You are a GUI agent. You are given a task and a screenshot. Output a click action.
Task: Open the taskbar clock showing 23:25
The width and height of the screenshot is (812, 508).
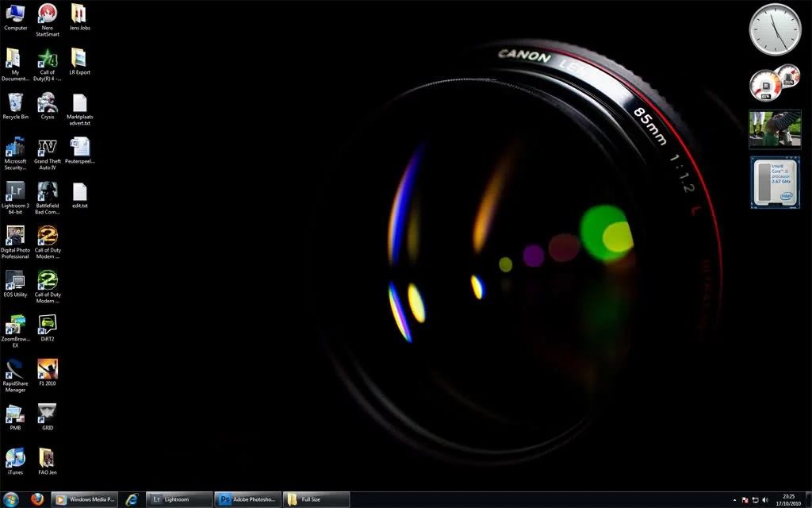789,500
